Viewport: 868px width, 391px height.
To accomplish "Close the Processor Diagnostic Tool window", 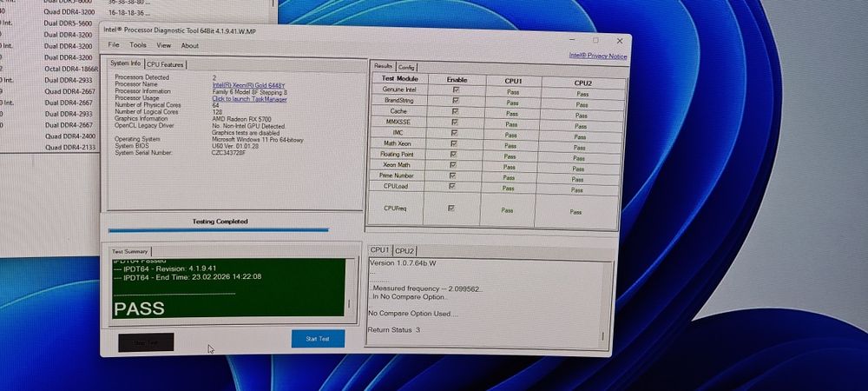I will (x=620, y=41).
